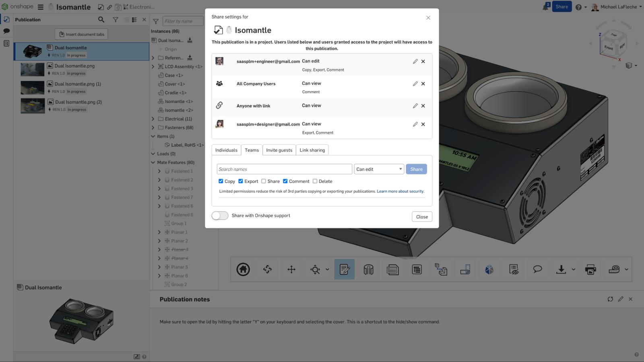Click the blue Share button in the dialog
644x362 pixels.
[416, 169]
